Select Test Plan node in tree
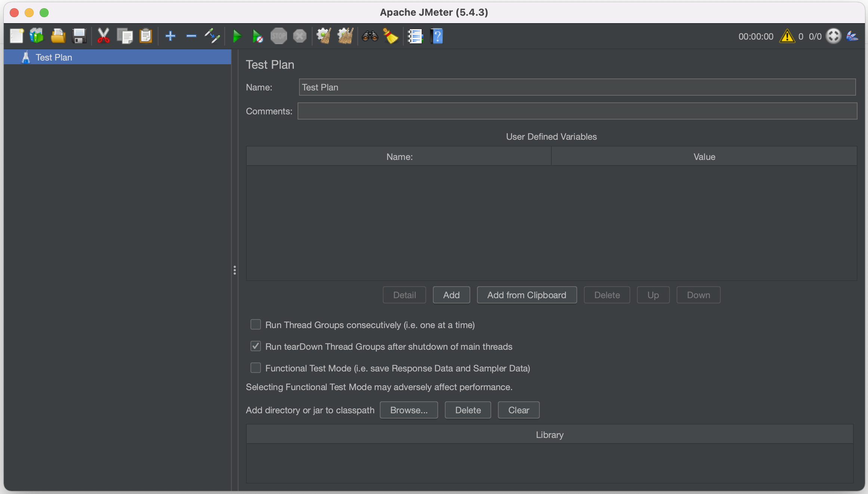 [117, 57]
